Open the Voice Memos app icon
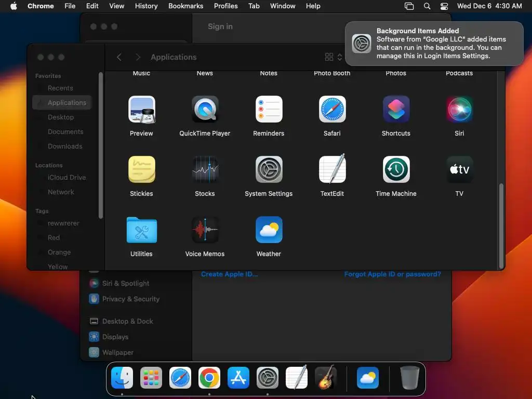 (205, 230)
